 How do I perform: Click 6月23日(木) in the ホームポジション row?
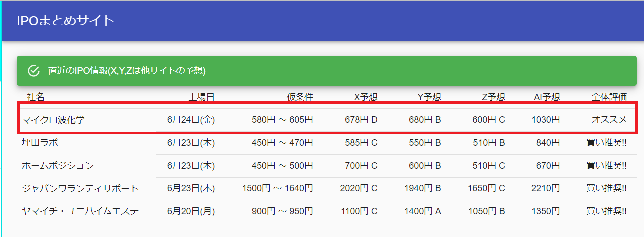pos(191,166)
